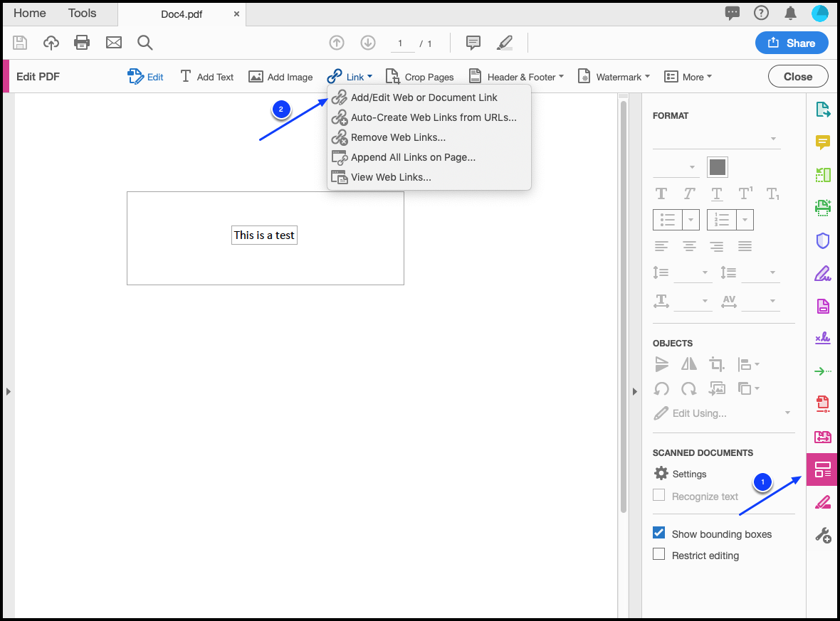Tick the Recognize text checkbox
Viewport: 840px width, 621px height.
tap(659, 496)
